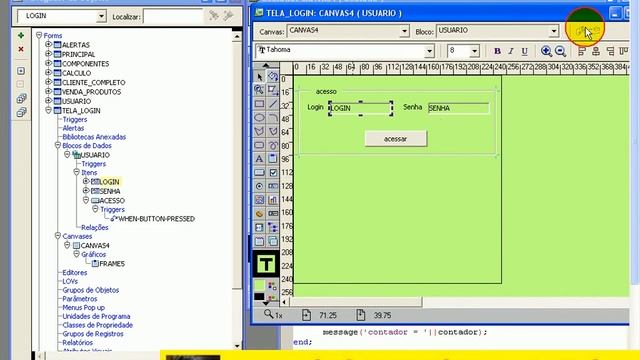The height and width of the screenshot is (360, 640).
Task: Open the LOGIN object dropdown in navigator
Action: tap(101, 16)
